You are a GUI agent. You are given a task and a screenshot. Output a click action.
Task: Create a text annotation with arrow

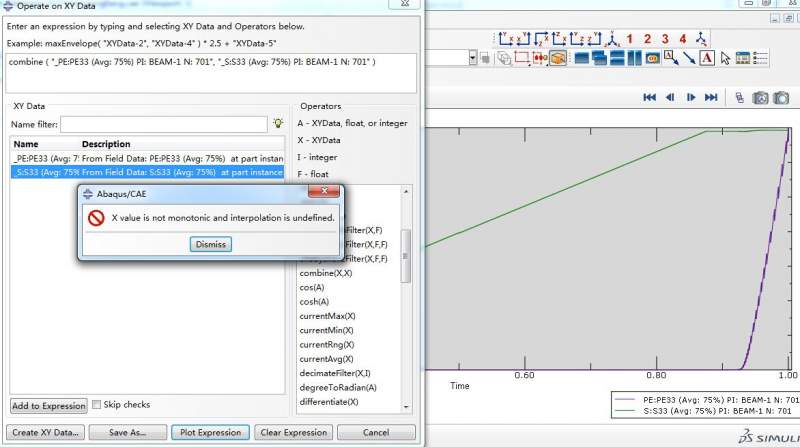[x=671, y=58]
